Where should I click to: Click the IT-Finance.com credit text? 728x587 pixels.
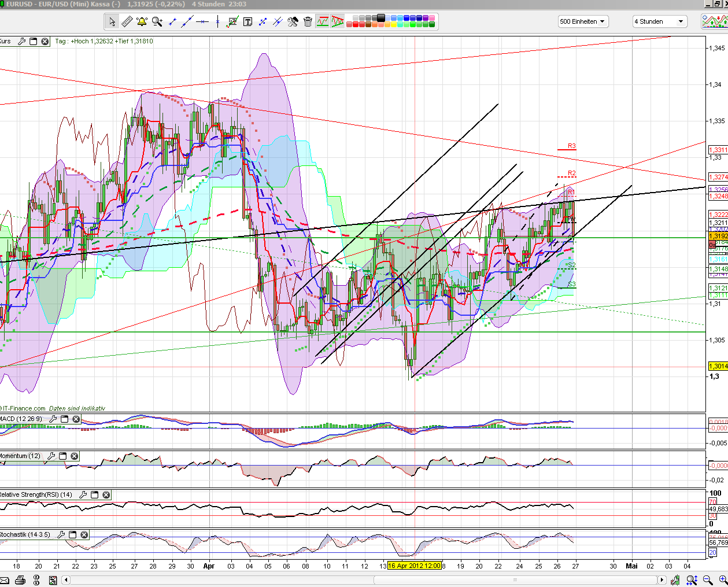(x=23, y=408)
